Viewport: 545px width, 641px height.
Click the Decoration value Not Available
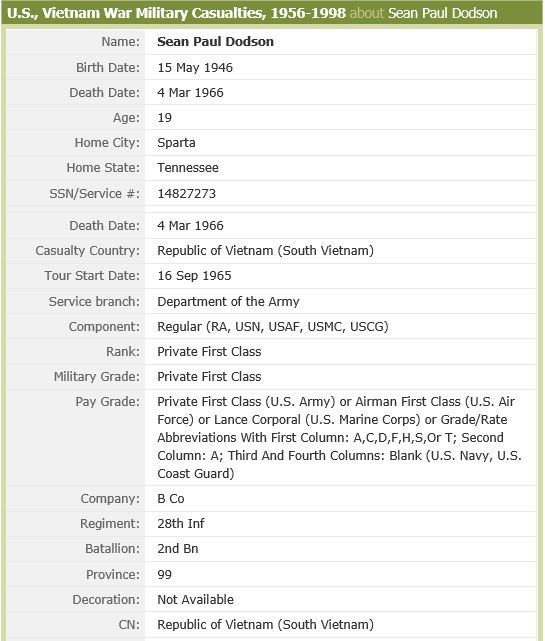(x=195, y=600)
